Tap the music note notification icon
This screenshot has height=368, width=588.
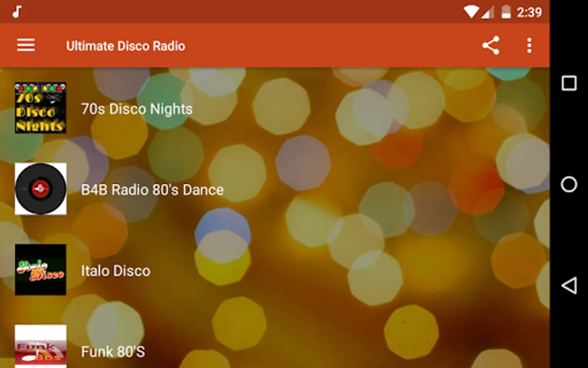click(x=17, y=12)
